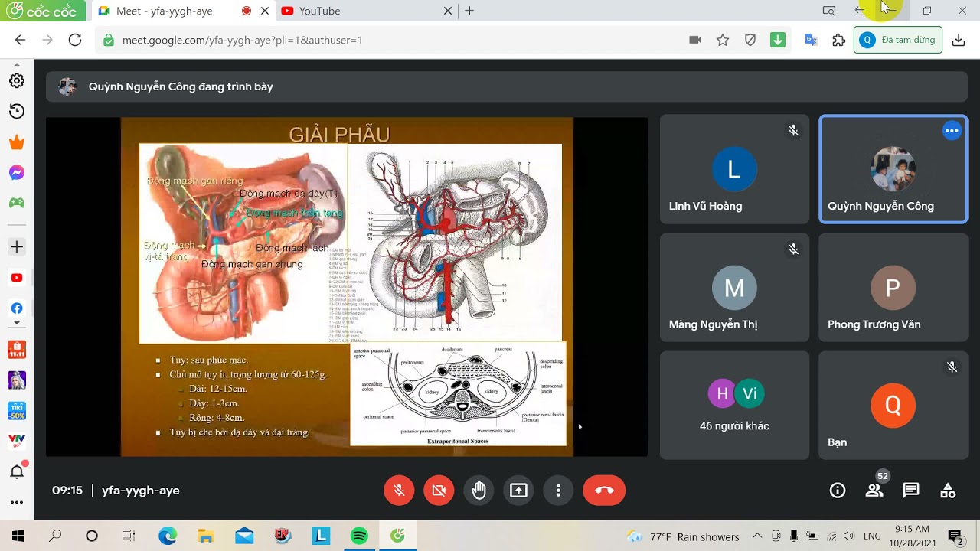Image resolution: width=980 pixels, height=551 pixels.
Task: Open browser downloads icon
Action: click(x=959, y=40)
